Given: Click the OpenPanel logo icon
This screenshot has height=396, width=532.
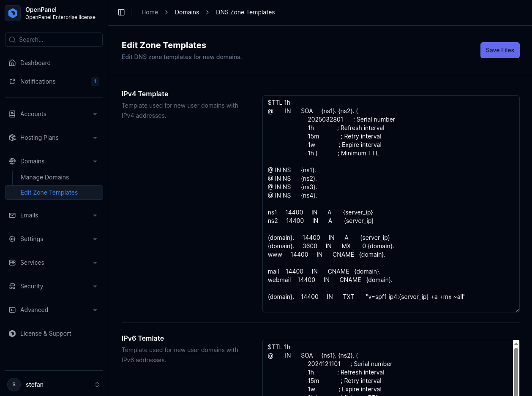Looking at the screenshot, I should point(13,13).
